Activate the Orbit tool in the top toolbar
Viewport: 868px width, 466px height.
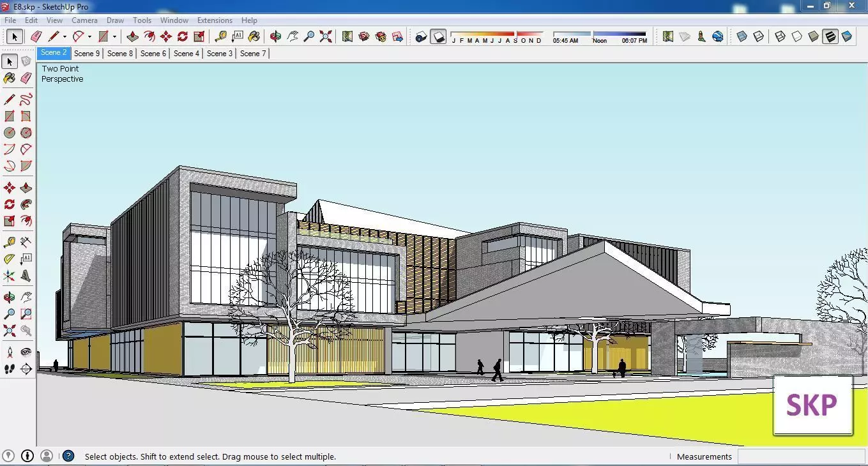(x=276, y=36)
